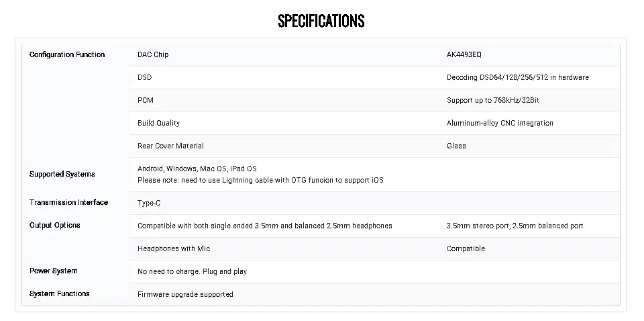Image resolution: width=644 pixels, height=321 pixels.
Task: Select Aluminum-alloy CNC integration text
Action: pos(500,123)
